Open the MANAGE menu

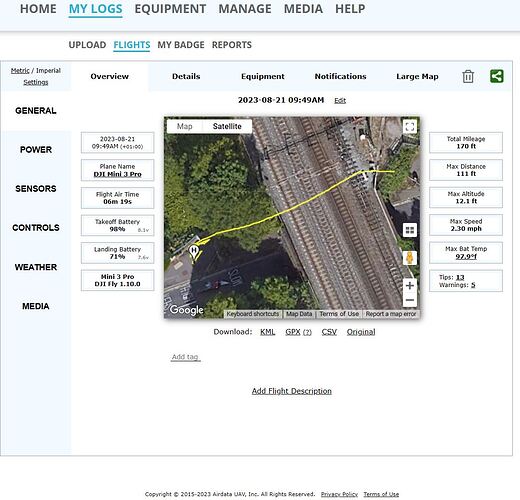click(x=245, y=9)
